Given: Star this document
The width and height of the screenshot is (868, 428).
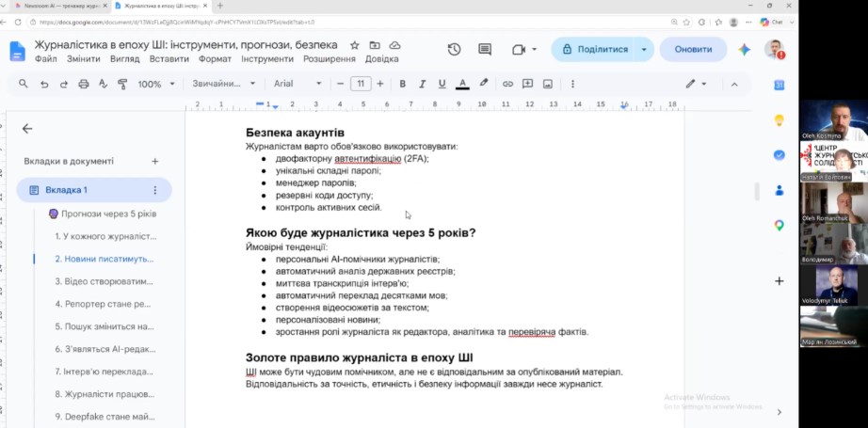Looking at the screenshot, I should (x=354, y=45).
